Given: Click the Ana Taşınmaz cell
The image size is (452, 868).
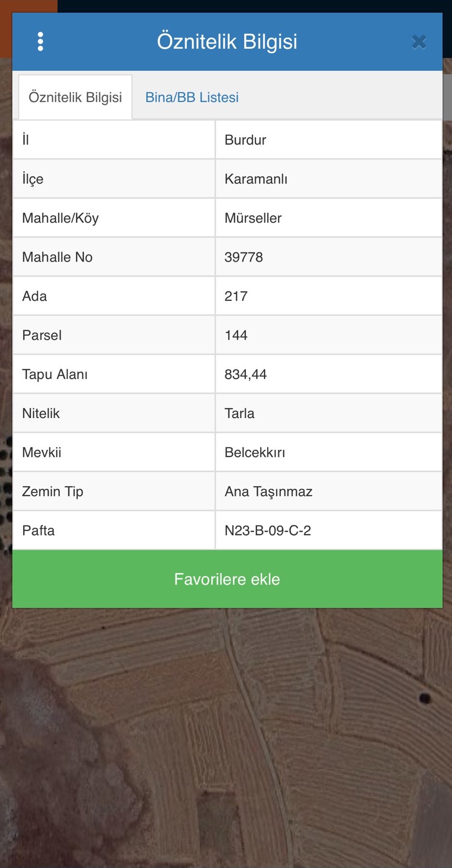Looking at the screenshot, I should point(269,492).
